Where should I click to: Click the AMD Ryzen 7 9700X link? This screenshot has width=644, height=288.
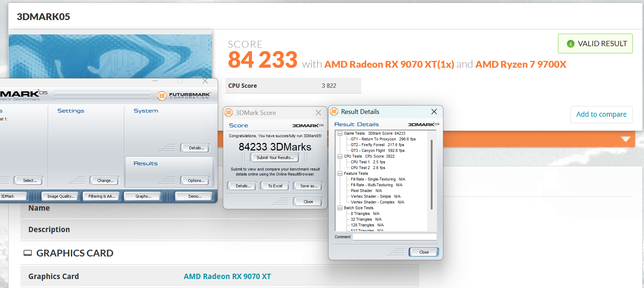pyautogui.click(x=521, y=64)
